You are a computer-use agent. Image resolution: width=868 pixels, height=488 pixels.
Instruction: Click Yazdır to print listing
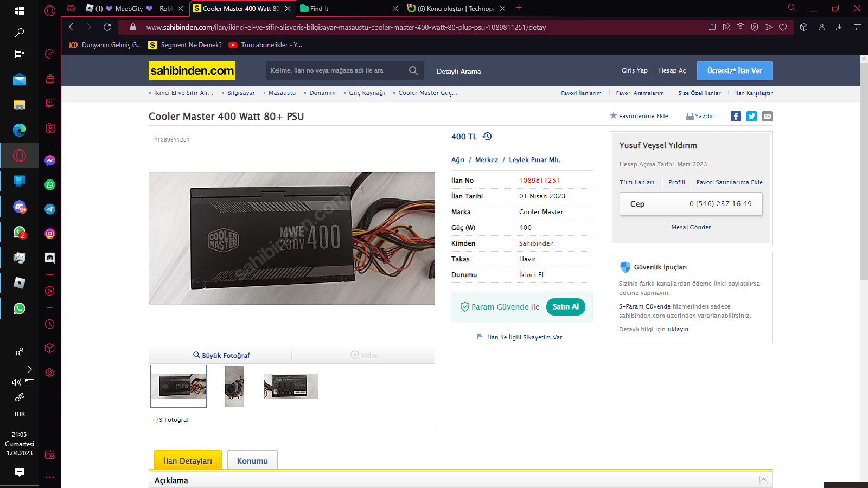point(700,116)
